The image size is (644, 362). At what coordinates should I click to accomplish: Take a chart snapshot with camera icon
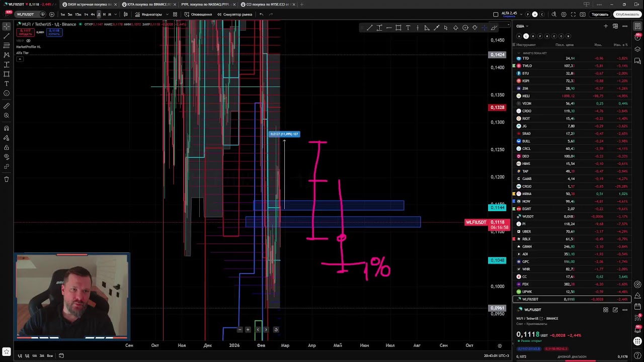pos(583,14)
